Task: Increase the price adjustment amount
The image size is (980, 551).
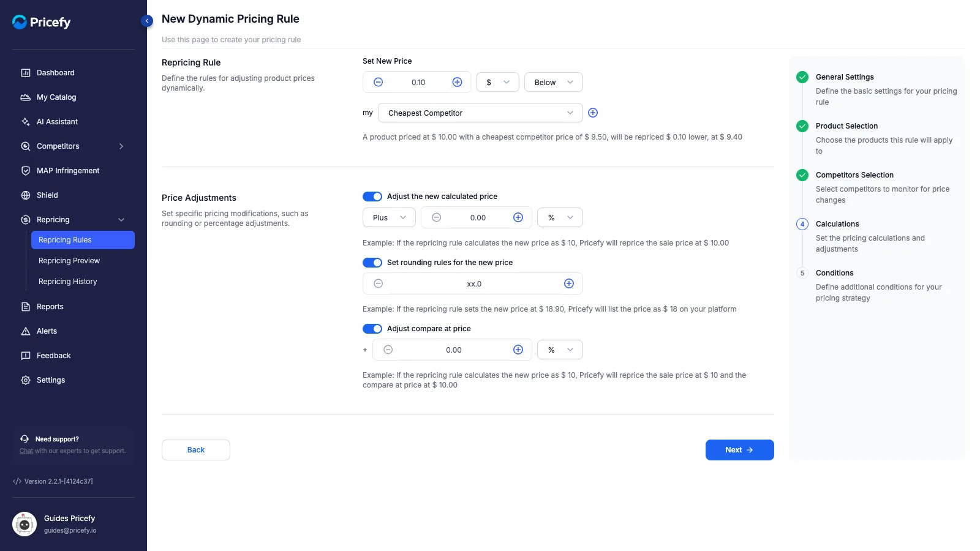Action: (518, 217)
